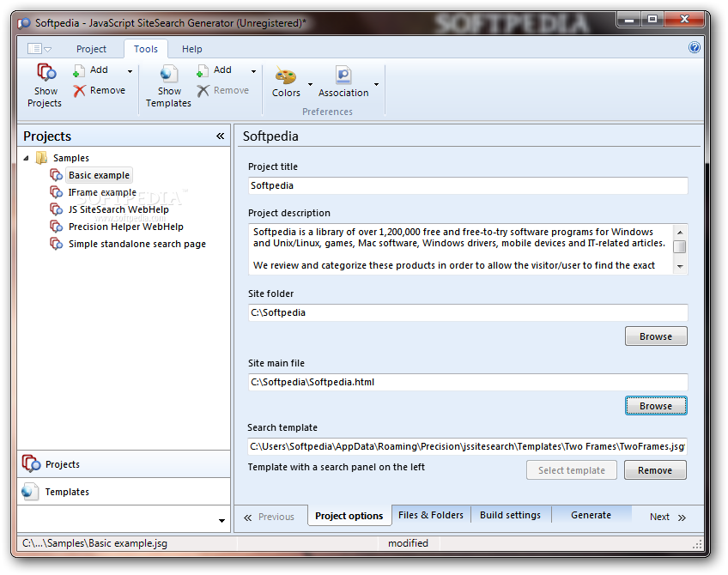Click the app icon in title bar
The image size is (728, 575).
pos(24,22)
